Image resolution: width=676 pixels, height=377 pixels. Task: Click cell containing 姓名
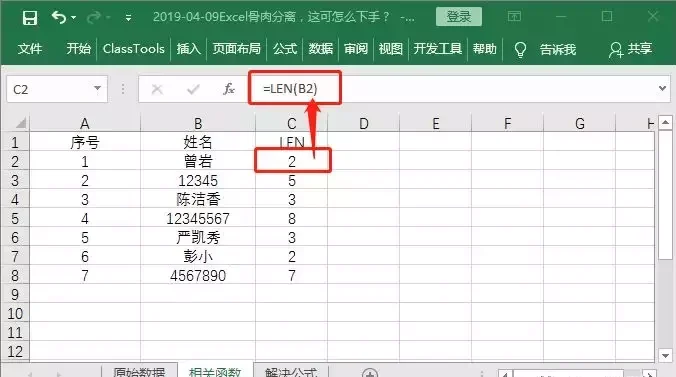(198, 142)
